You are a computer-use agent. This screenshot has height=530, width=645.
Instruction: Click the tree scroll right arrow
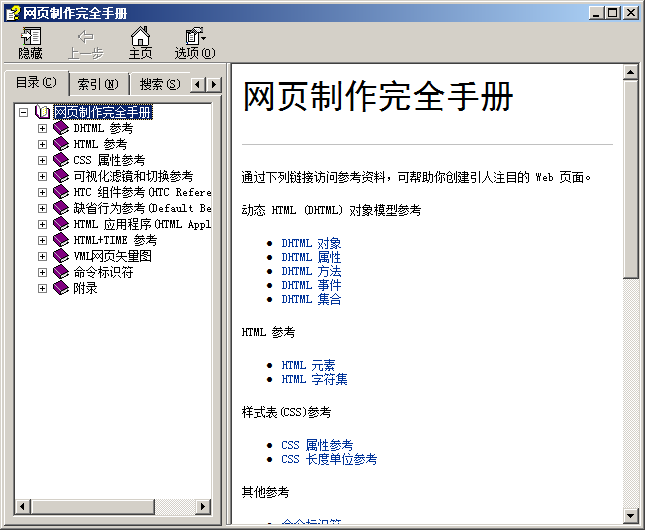[202, 507]
